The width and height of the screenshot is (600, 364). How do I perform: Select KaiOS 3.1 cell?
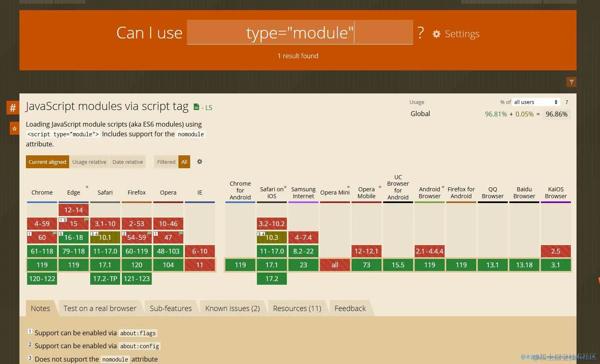556,265
